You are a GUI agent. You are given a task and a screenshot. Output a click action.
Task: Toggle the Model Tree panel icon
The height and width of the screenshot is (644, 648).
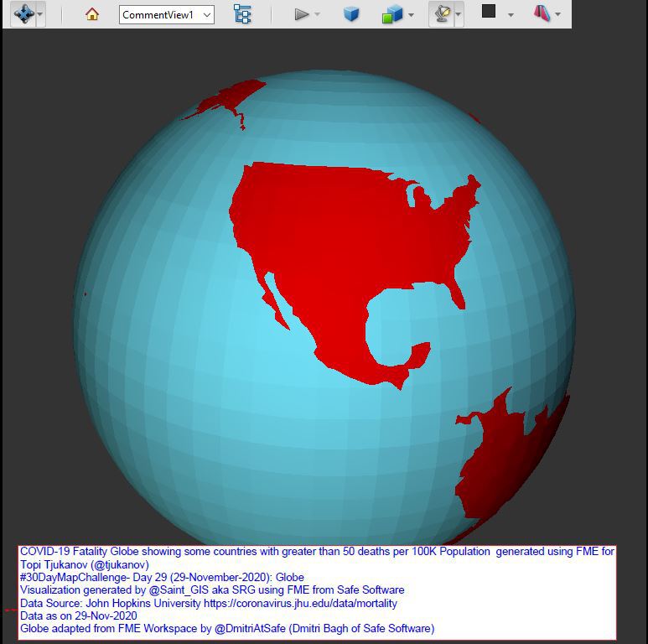click(242, 14)
